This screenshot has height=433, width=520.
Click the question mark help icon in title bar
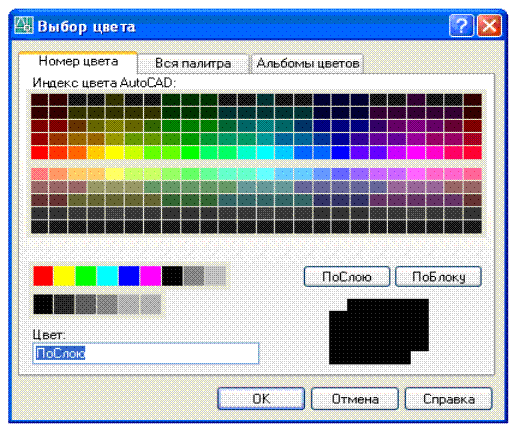click(461, 26)
